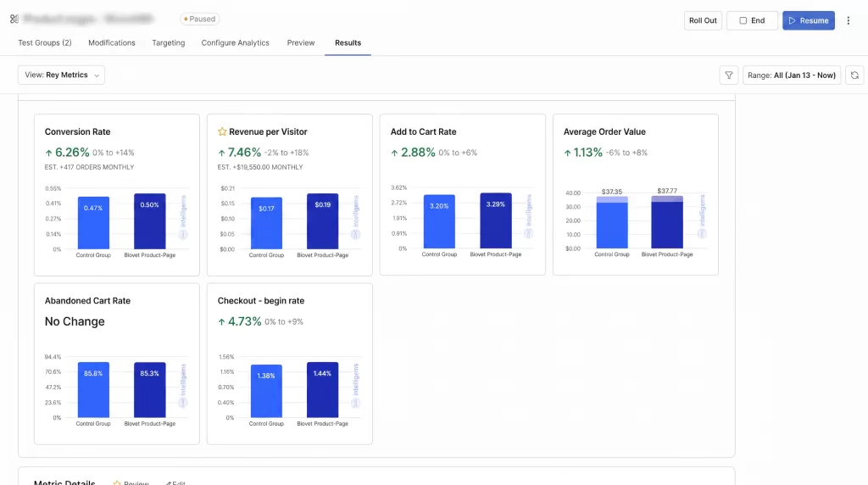Click the -6% to +8% confidence range
The image size is (868, 485).
pyautogui.click(x=626, y=153)
